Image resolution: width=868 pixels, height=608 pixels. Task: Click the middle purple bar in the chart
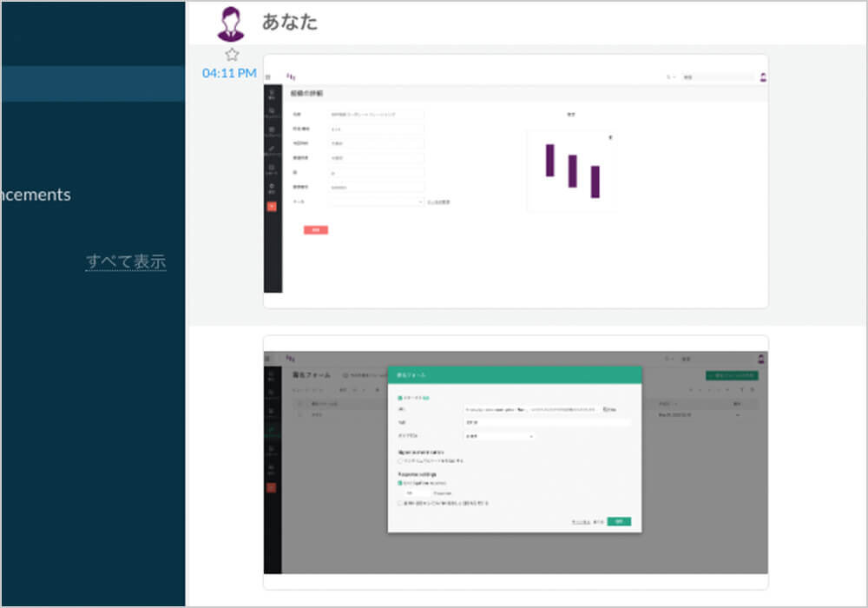tap(572, 171)
